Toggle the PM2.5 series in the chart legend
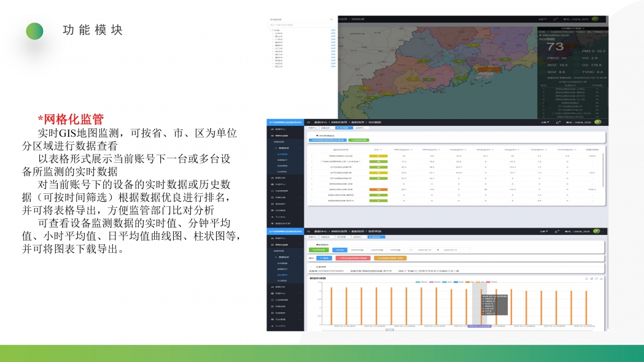Viewport: 644px width, 362px height. (x=421, y=282)
